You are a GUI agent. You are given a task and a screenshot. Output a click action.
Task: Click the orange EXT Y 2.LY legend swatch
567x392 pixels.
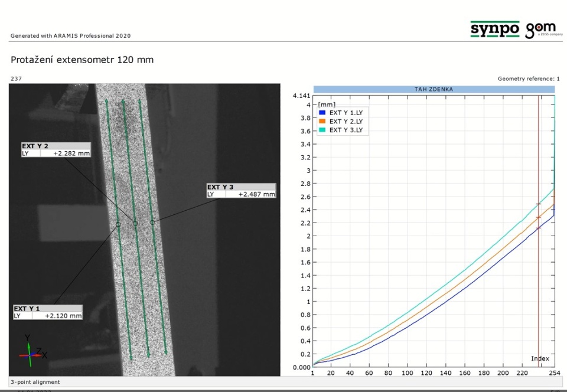click(x=322, y=121)
